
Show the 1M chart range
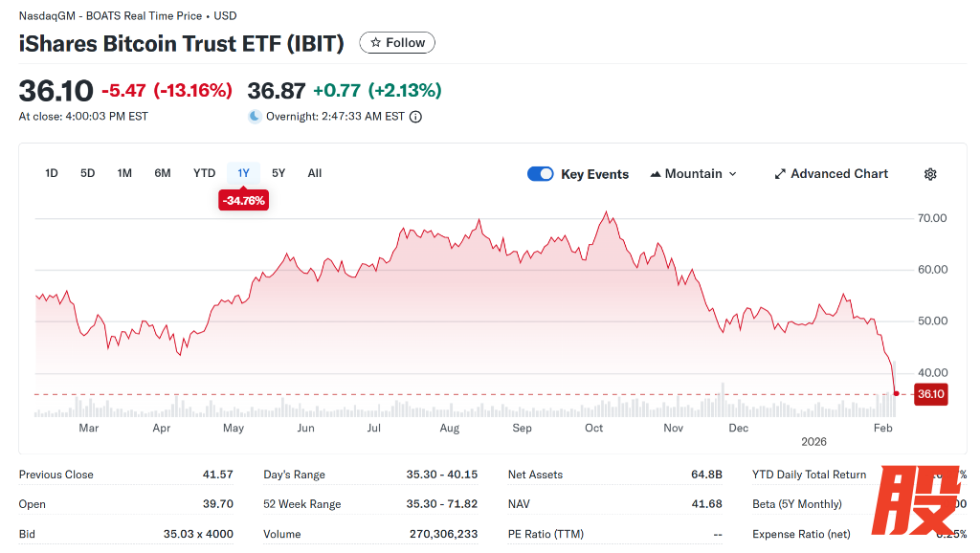(x=124, y=173)
